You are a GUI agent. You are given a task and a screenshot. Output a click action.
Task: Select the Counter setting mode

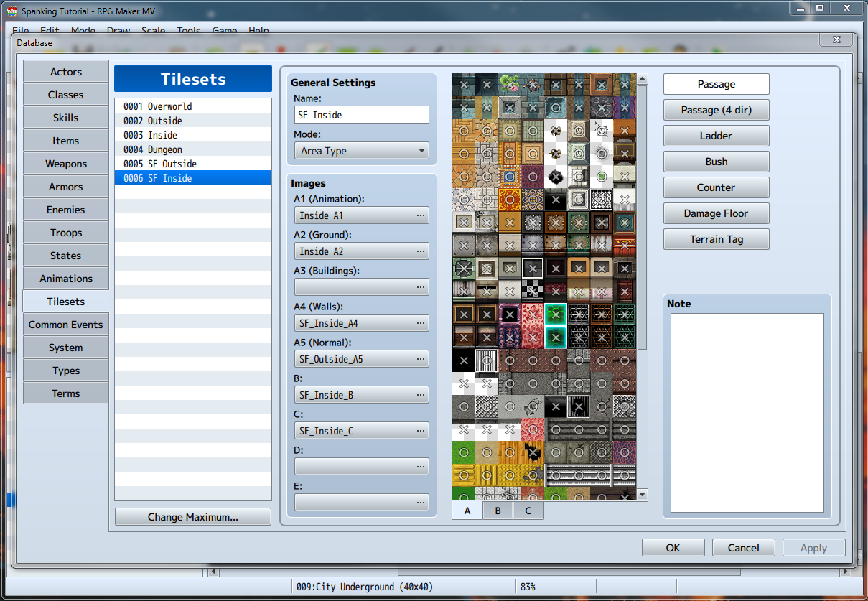point(717,187)
